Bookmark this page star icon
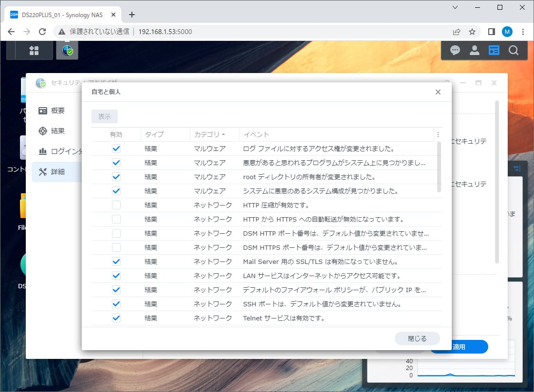Screen dimensions: 534x392 pyautogui.click(x=472, y=32)
